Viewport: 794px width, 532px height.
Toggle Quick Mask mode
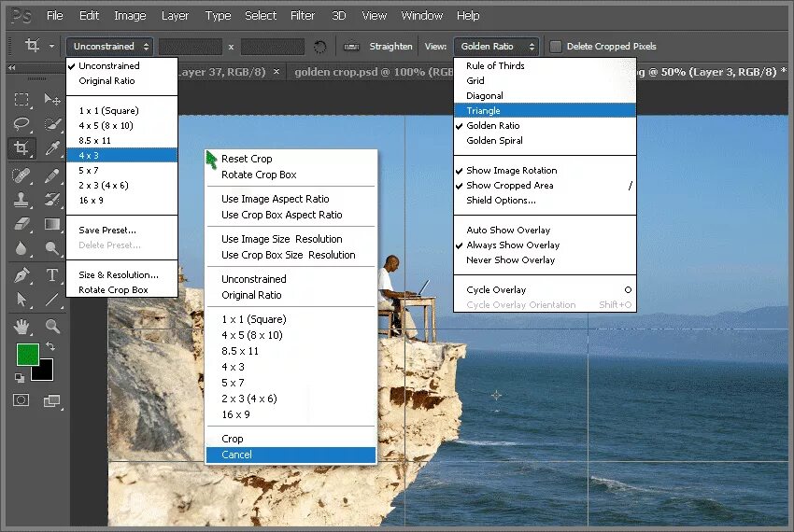tap(21, 400)
